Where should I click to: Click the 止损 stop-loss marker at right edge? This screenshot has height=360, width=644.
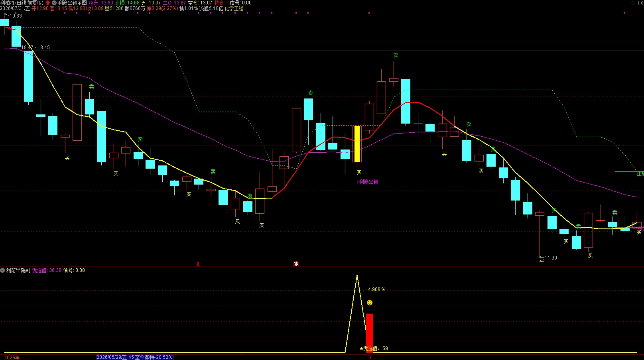(x=640, y=173)
